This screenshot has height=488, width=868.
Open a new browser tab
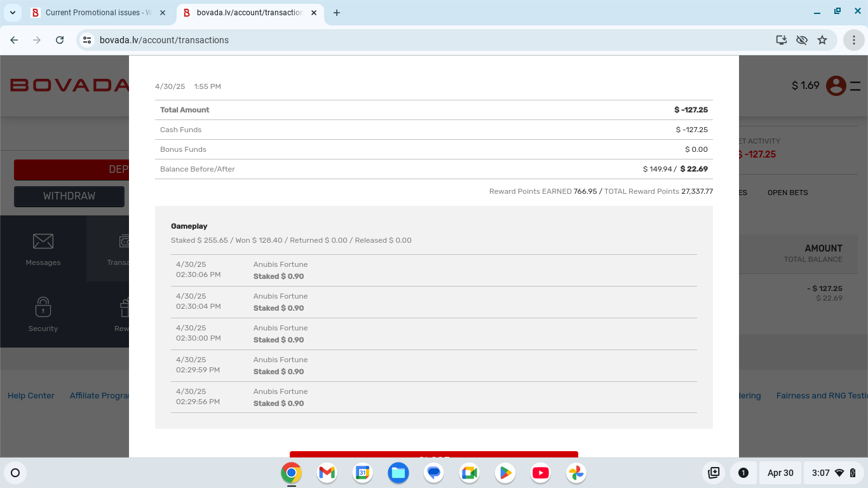coord(337,13)
